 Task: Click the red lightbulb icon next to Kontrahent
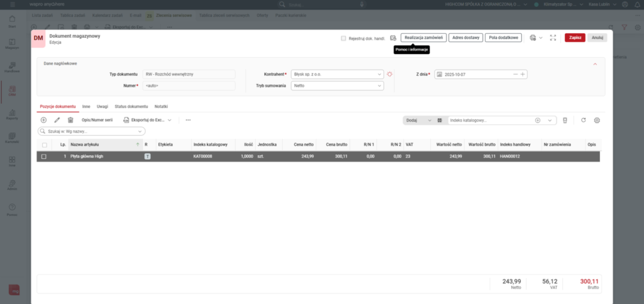point(390,74)
